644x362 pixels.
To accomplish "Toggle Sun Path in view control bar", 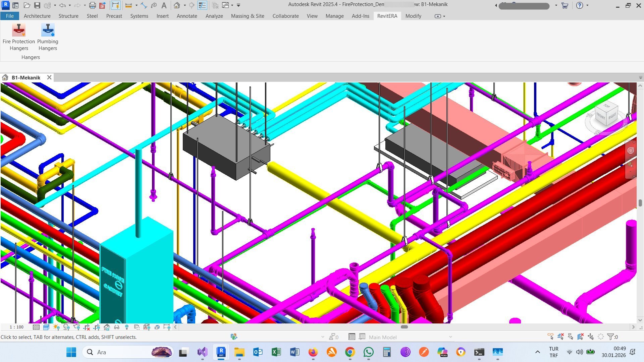I will point(56,327).
